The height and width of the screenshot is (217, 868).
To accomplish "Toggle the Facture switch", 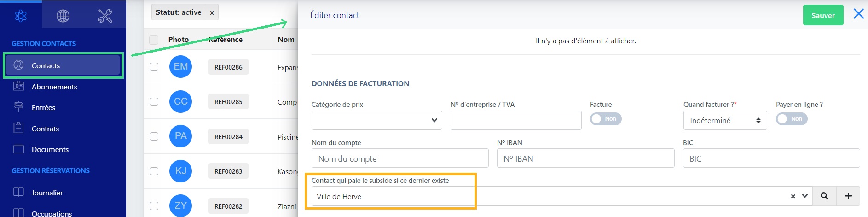I will tap(606, 119).
